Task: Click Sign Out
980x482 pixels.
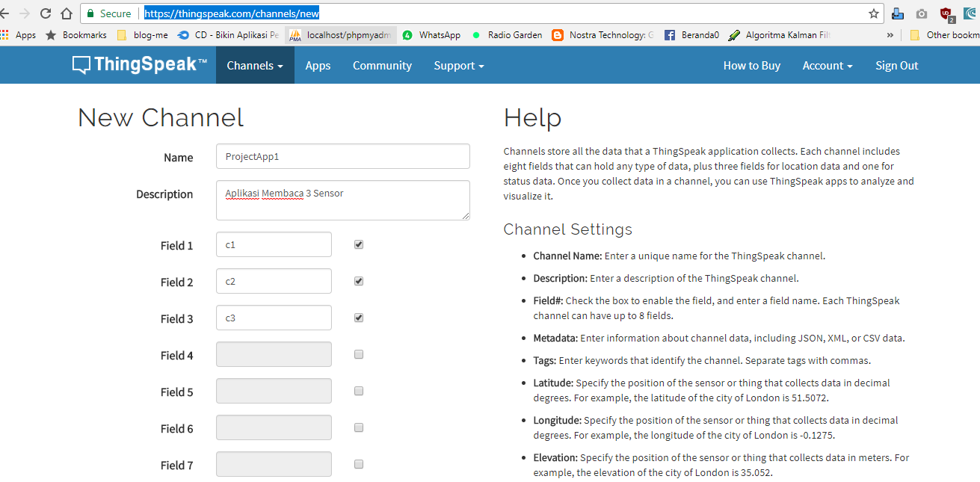Action: [897, 65]
